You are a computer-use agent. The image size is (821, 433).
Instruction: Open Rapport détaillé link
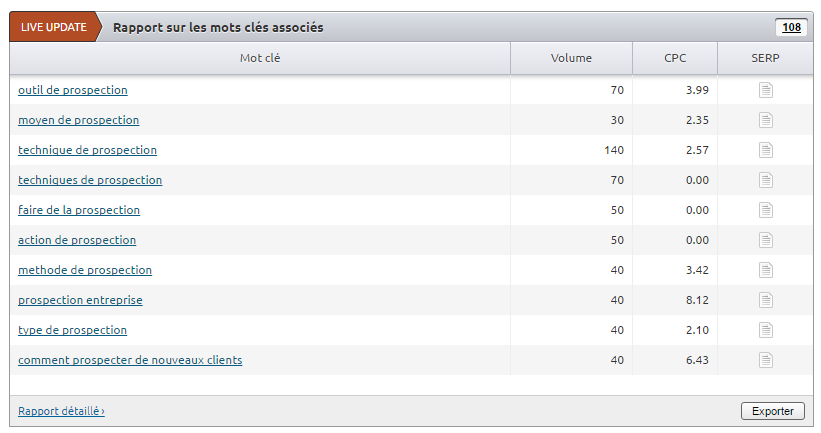point(61,411)
